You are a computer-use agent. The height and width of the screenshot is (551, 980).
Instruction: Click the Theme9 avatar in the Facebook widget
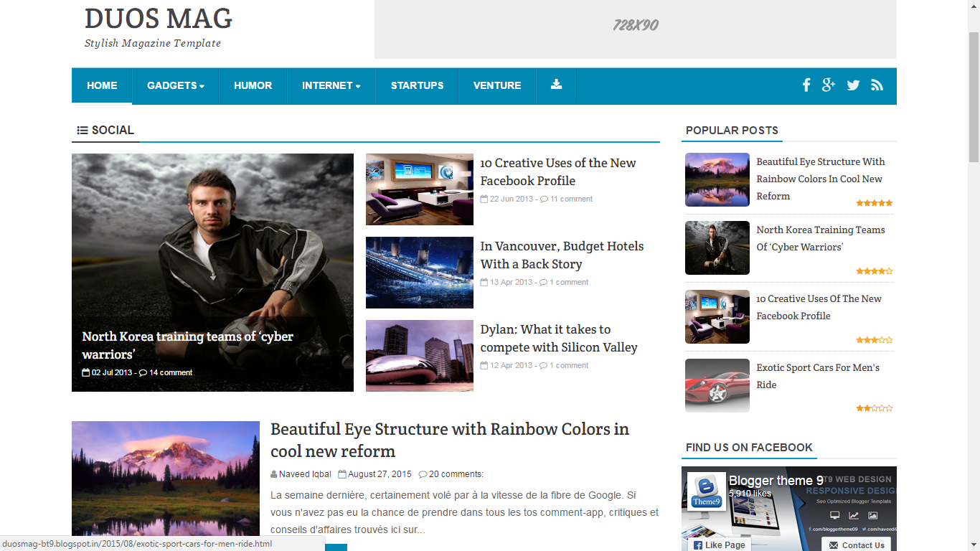(x=706, y=491)
